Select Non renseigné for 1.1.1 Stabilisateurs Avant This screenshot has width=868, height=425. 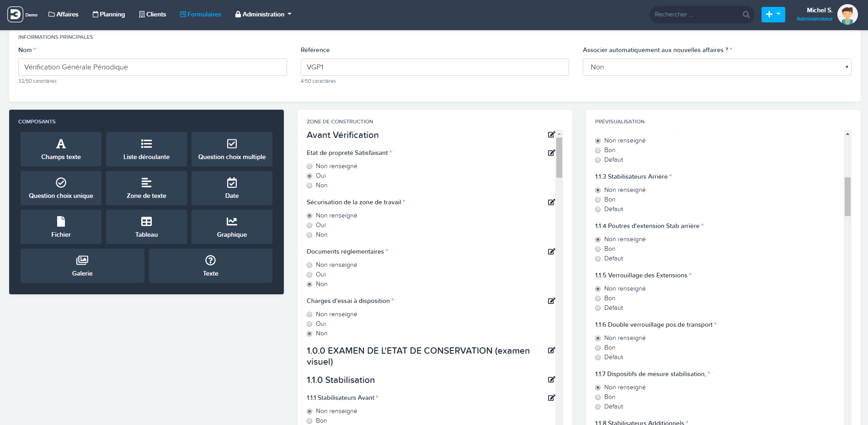(x=309, y=411)
